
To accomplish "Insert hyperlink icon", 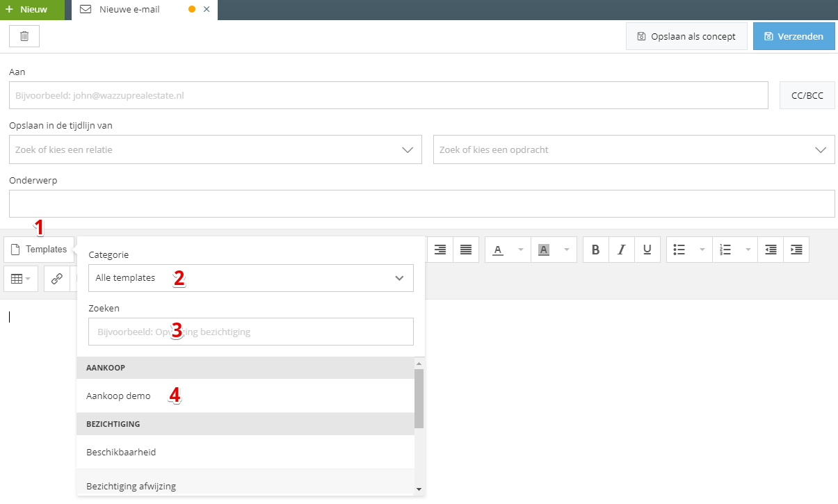I will [x=57, y=279].
